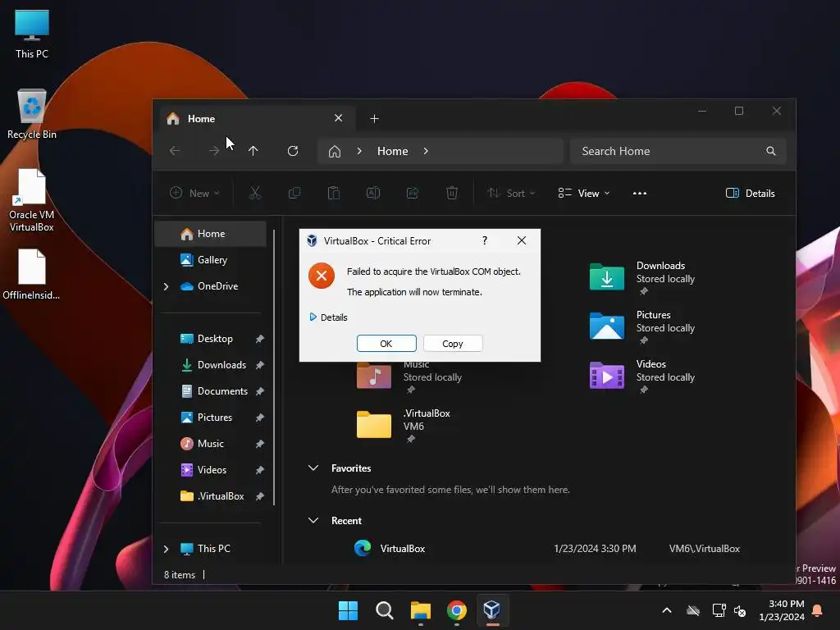Click the Delete trash icon
The height and width of the screenshot is (630, 840).
[x=452, y=193]
